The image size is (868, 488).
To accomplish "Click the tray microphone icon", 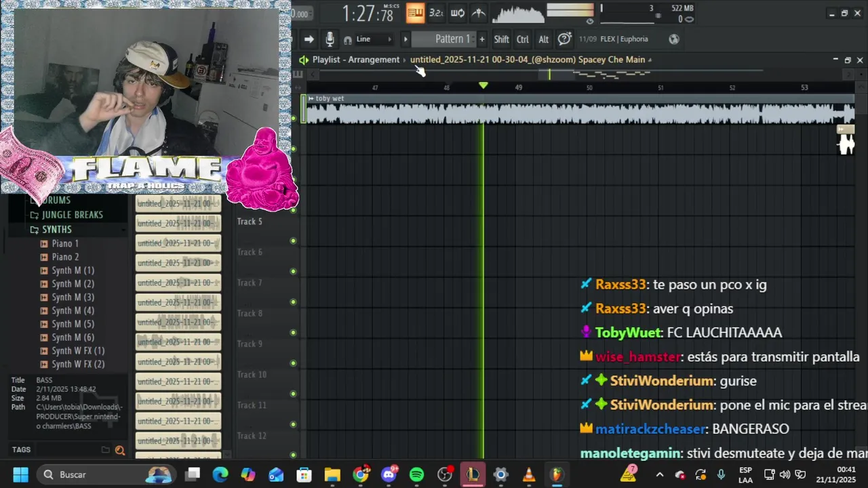I will pos(721,474).
